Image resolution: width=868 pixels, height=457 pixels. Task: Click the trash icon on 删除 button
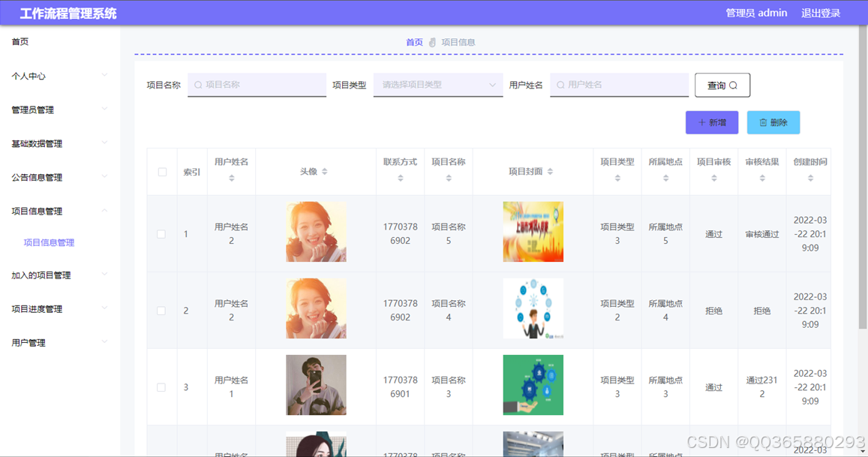click(763, 122)
